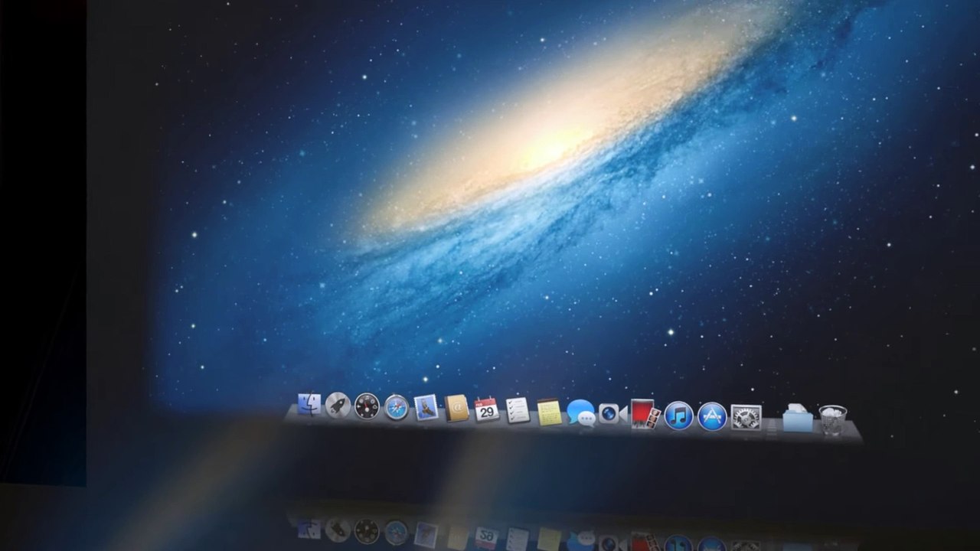Launch FaceTime camera icon in Dock
This screenshot has width=980, height=551.
(x=612, y=413)
